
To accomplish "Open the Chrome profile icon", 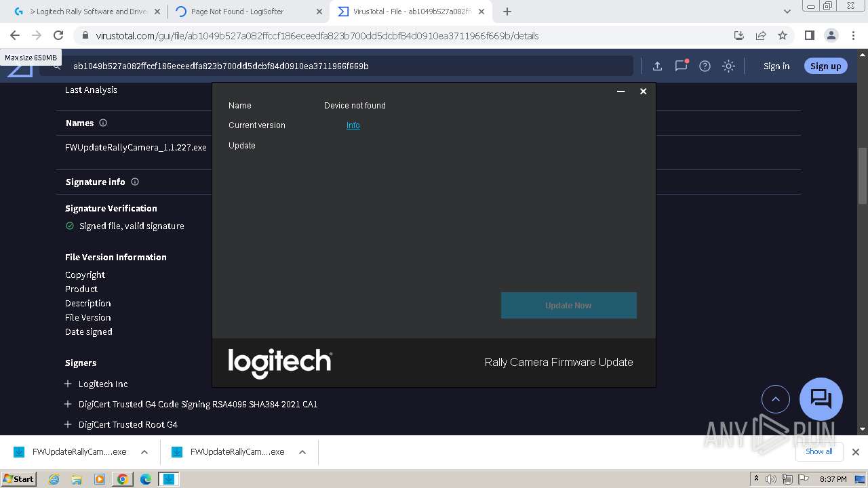I will click(831, 35).
